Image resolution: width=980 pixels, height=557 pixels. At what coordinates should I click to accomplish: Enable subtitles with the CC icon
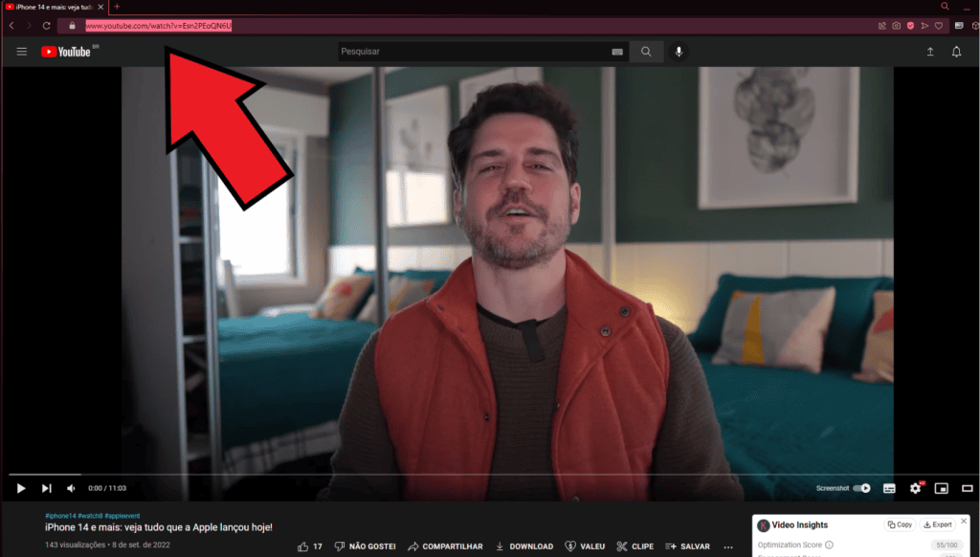[x=889, y=488]
